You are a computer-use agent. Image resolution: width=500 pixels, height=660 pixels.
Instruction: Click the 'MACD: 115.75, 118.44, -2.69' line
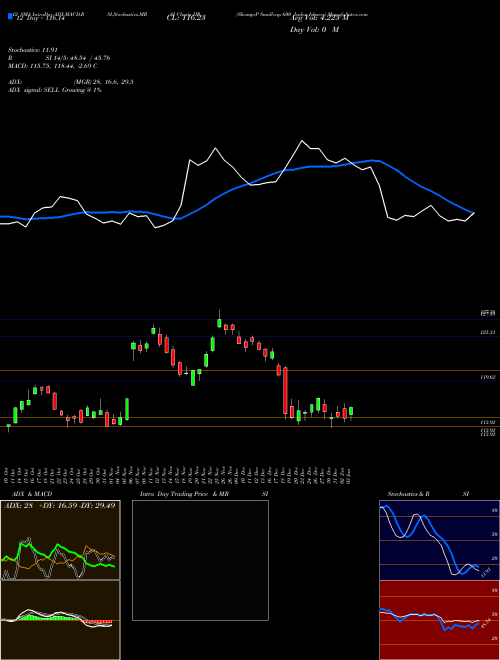coord(51,66)
